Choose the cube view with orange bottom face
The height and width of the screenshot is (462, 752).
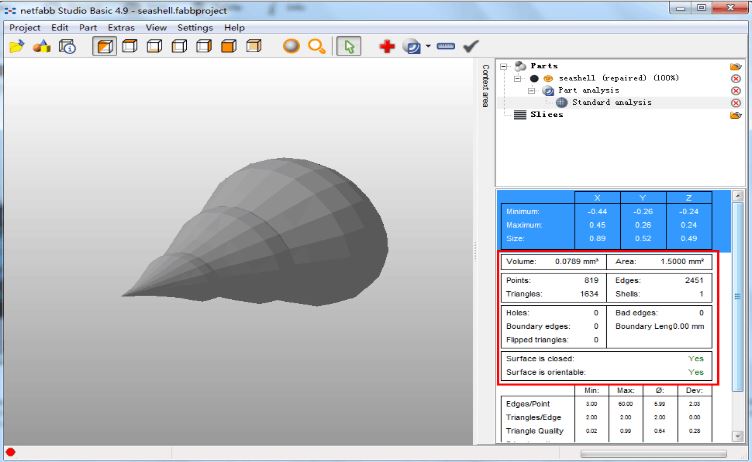[154, 46]
